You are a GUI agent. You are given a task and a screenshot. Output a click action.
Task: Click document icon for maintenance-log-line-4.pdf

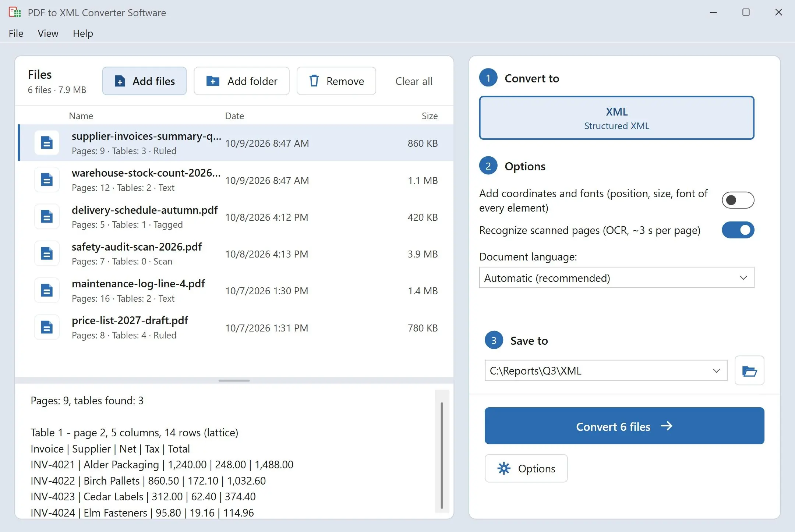click(x=47, y=290)
